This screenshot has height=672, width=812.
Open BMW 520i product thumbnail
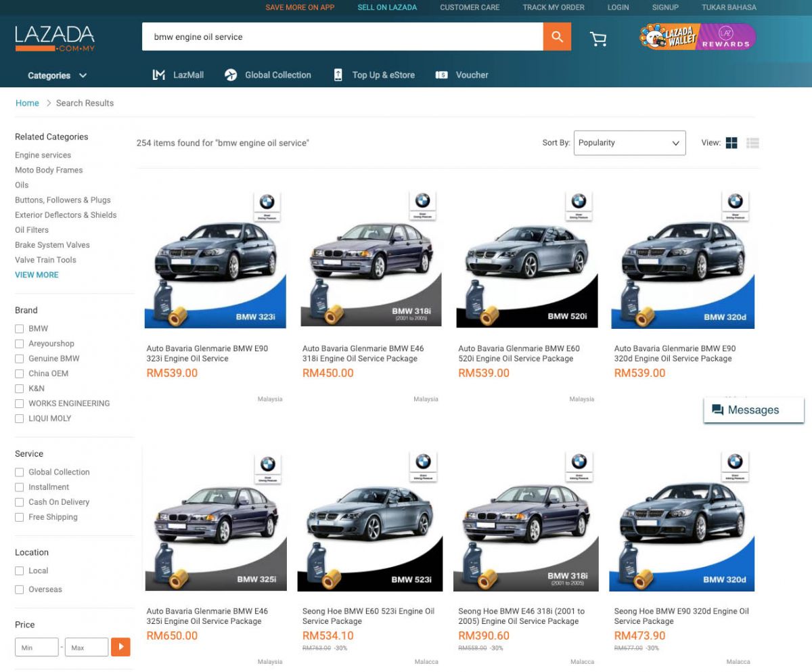point(527,258)
